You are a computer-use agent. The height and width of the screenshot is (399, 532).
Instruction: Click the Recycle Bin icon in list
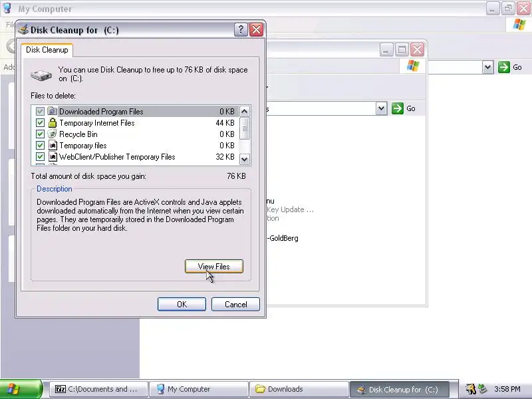coord(53,134)
